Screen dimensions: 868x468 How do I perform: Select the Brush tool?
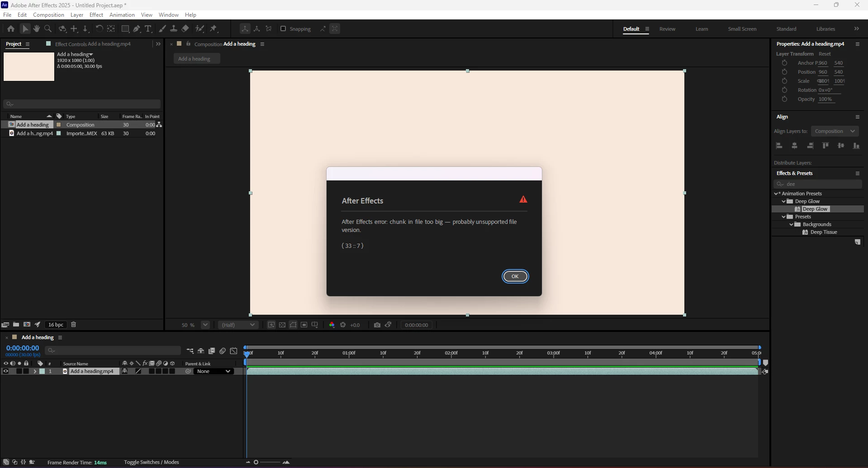coord(162,29)
